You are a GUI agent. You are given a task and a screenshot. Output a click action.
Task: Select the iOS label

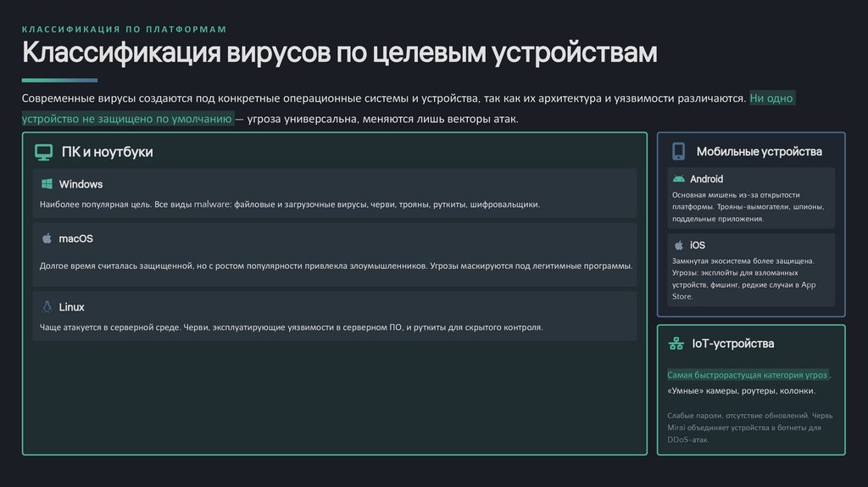(x=698, y=245)
